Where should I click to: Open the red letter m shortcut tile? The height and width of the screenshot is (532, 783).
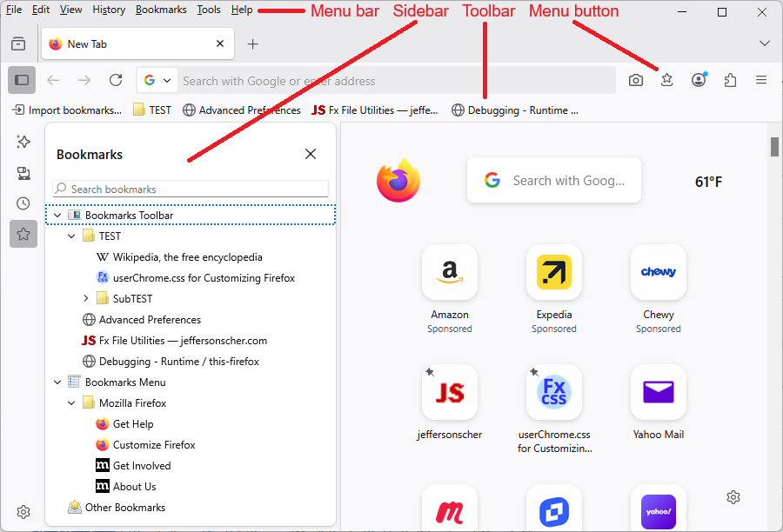[450, 508]
